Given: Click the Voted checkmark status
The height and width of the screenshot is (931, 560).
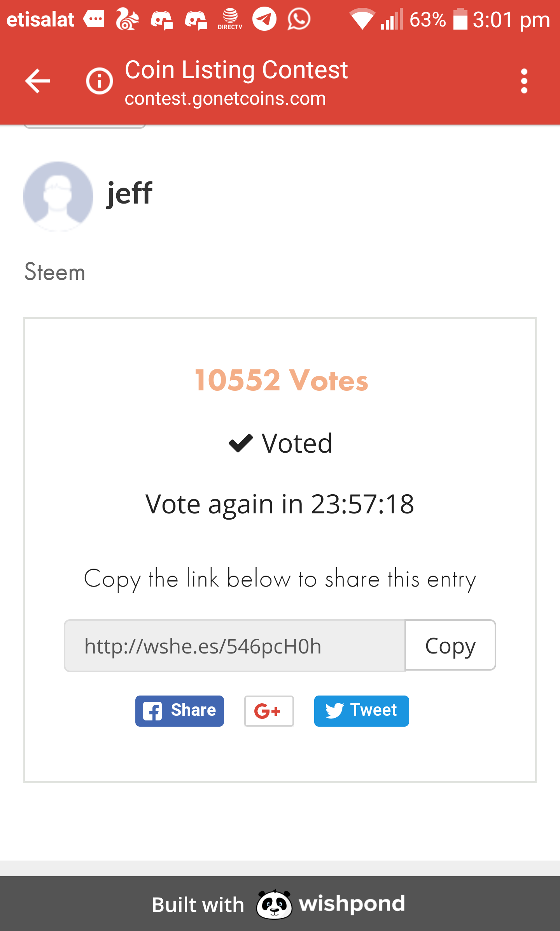Looking at the screenshot, I should pyautogui.click(x=281, y=443).
